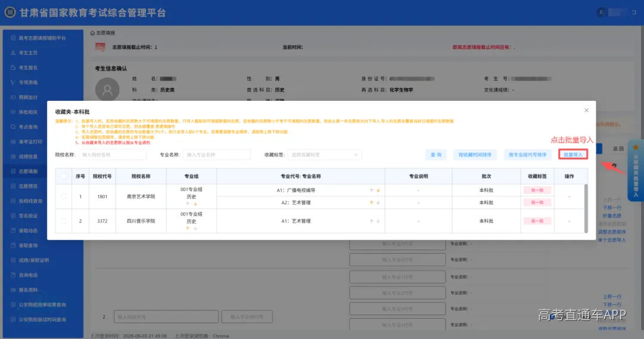The height and width of the screenshot is (339, 644).
Task: Move 广播电视编导 major down with arrow
Action: 378,190
